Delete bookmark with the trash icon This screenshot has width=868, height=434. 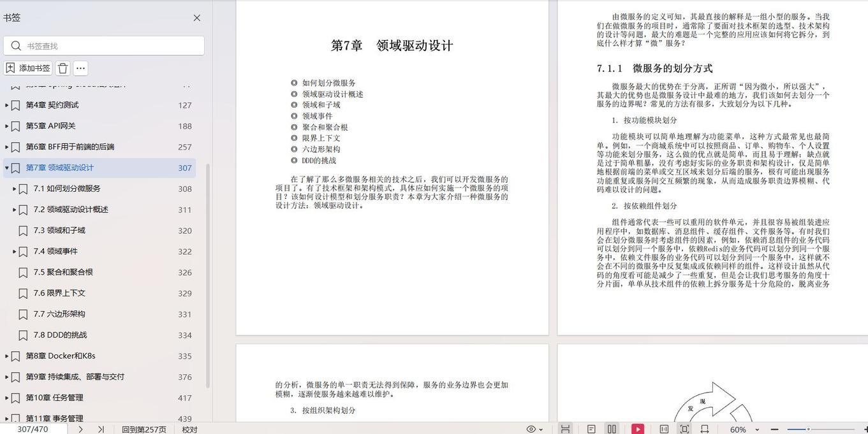63,68
